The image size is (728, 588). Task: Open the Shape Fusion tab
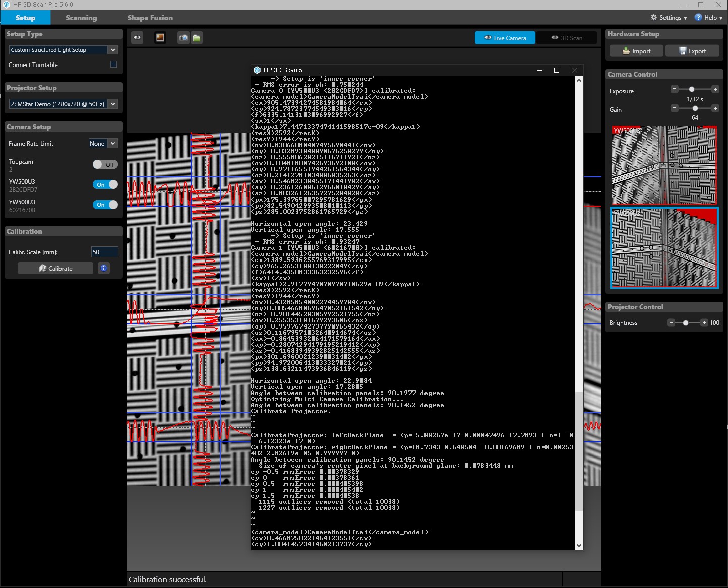click(x=150, y=18)
